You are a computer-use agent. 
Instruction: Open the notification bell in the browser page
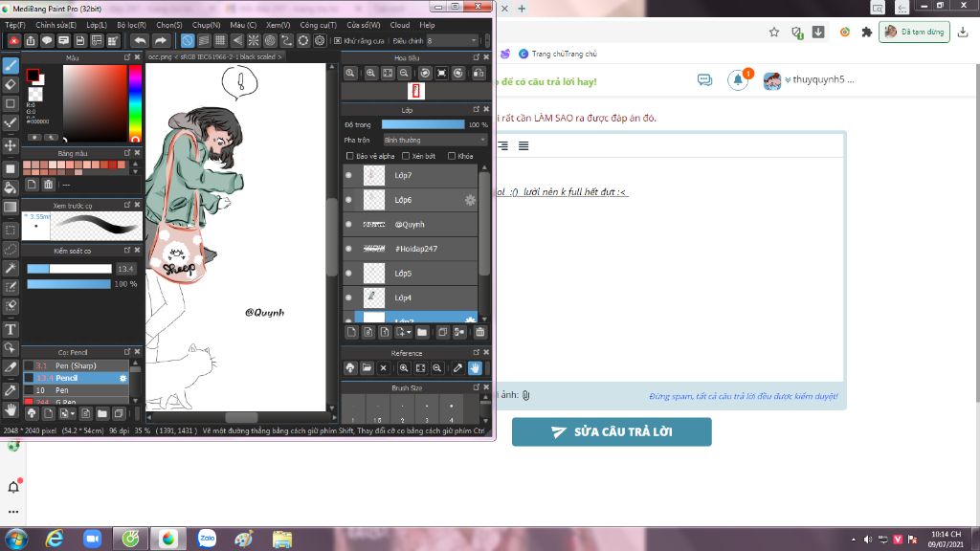(x=738, y=80)
